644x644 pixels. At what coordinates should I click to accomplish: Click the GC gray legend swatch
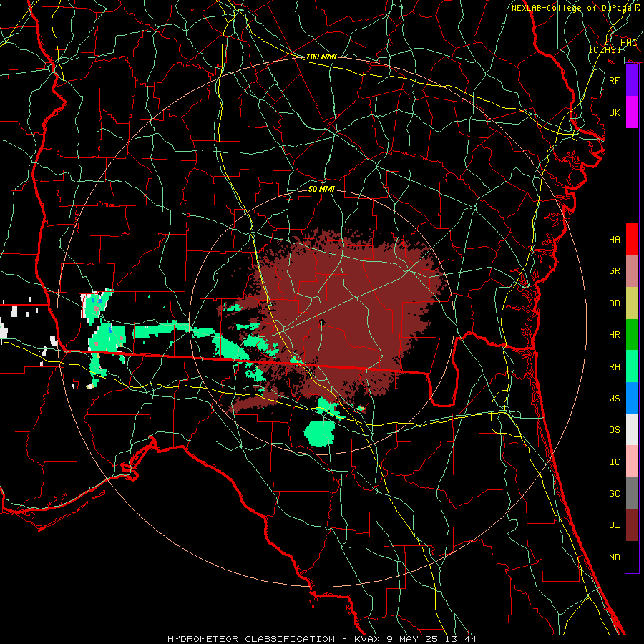click(631, 493)
